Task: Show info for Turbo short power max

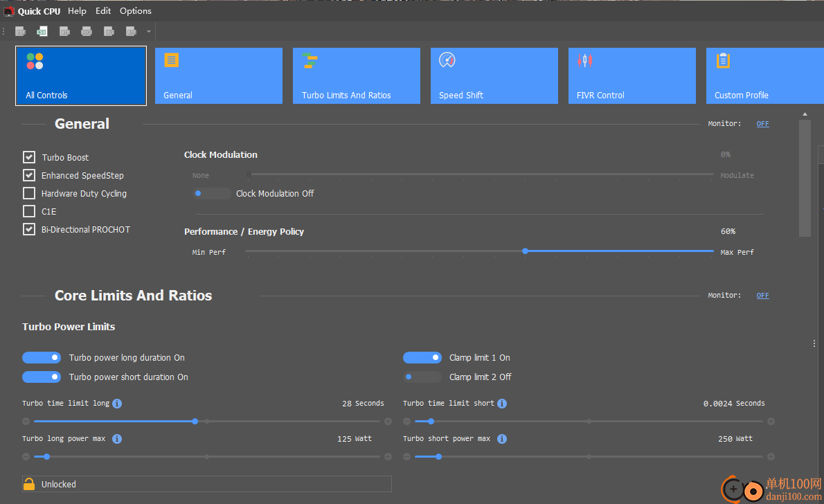Action: coord(502,438)
